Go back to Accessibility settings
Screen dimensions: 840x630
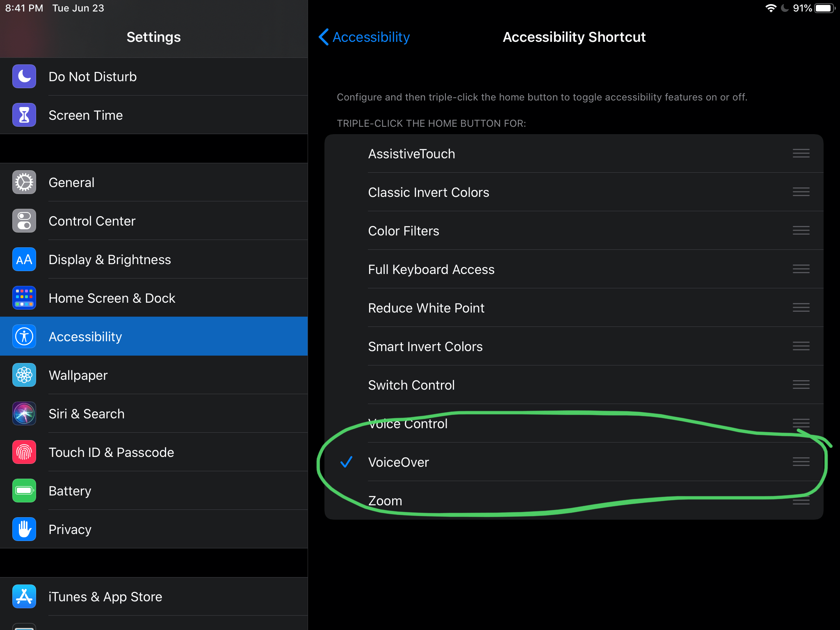tap(364, 37)
